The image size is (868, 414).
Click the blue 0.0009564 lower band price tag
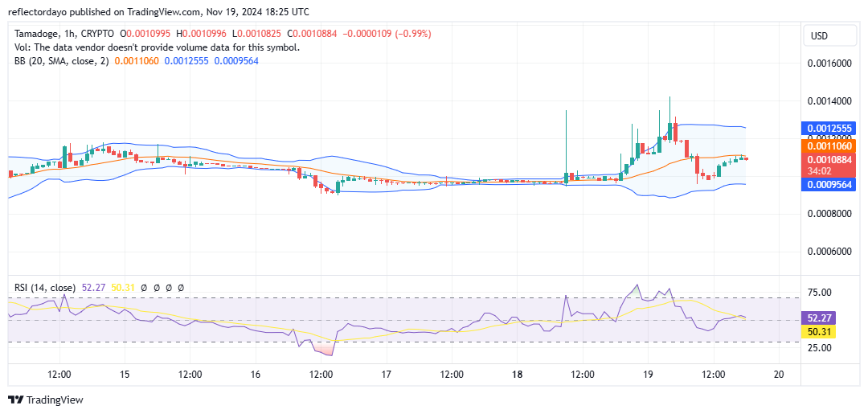(x=829, y=185)
